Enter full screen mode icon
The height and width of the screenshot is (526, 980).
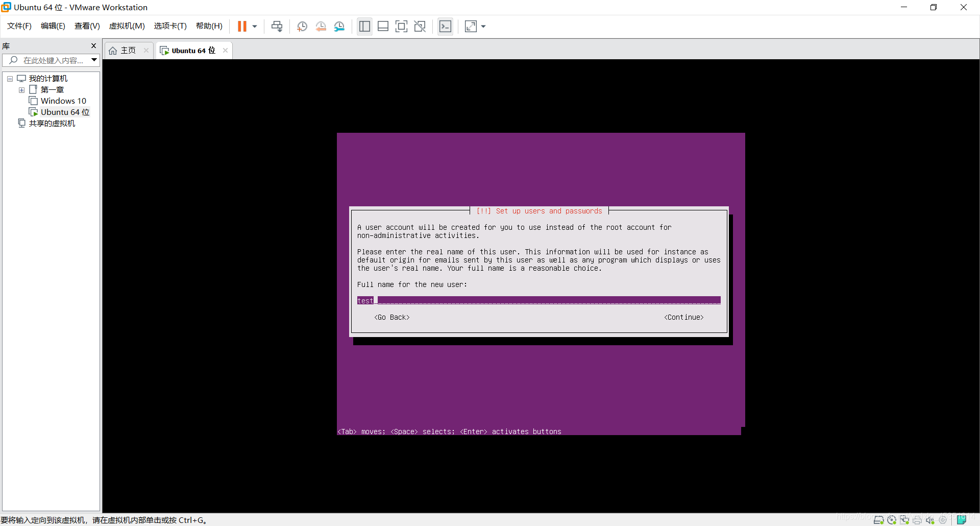(402, 27)
